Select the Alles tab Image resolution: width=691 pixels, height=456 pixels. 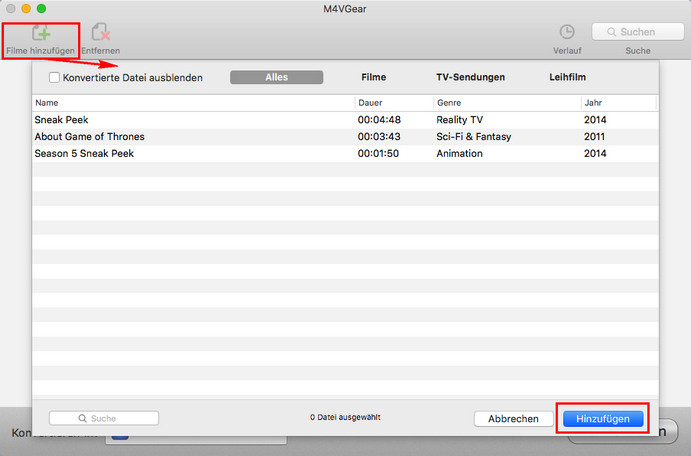(x=276, y=77)
